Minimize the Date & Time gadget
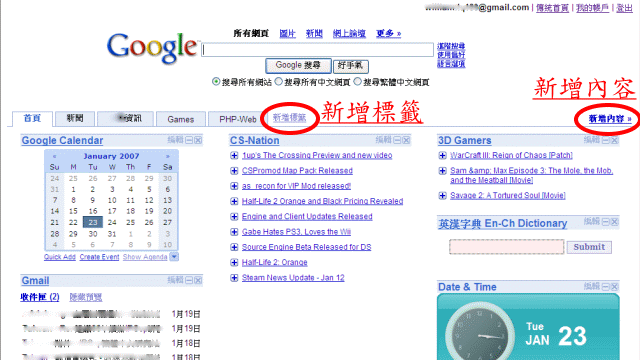This screenshot has width=640, height=360. 606,287
